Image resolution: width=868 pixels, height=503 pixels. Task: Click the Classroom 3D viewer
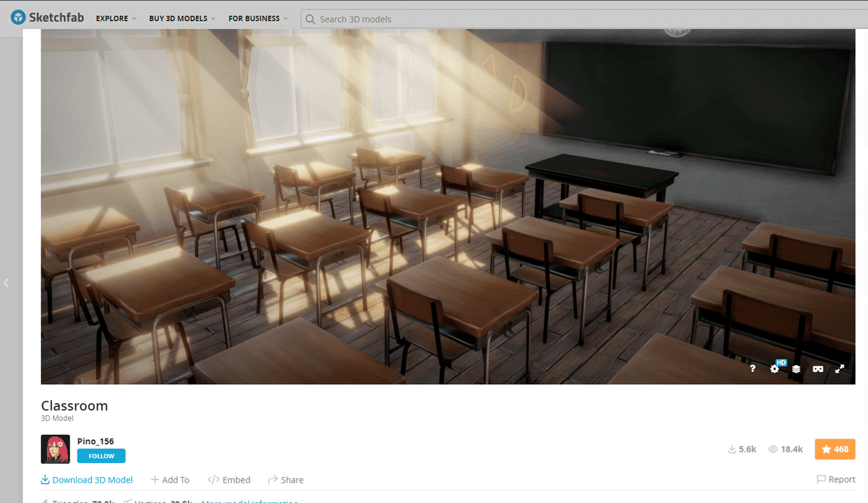pyautogui.click(x=448, y=206)
